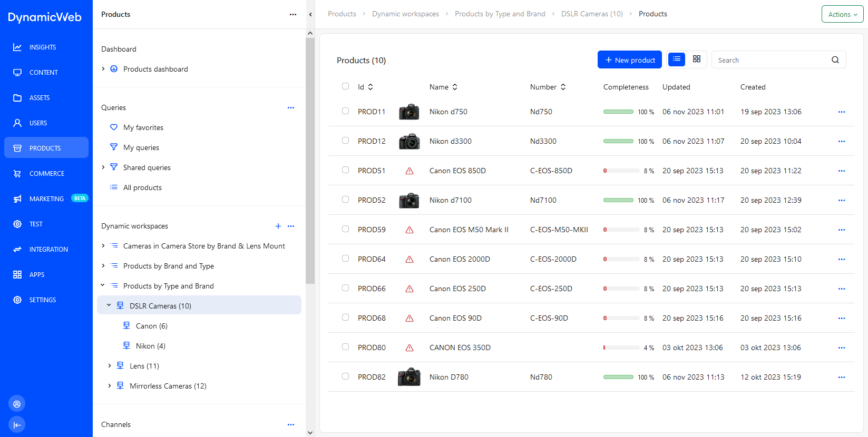
Task: Select checkbox for PROD51
Action: click(345, 170)
